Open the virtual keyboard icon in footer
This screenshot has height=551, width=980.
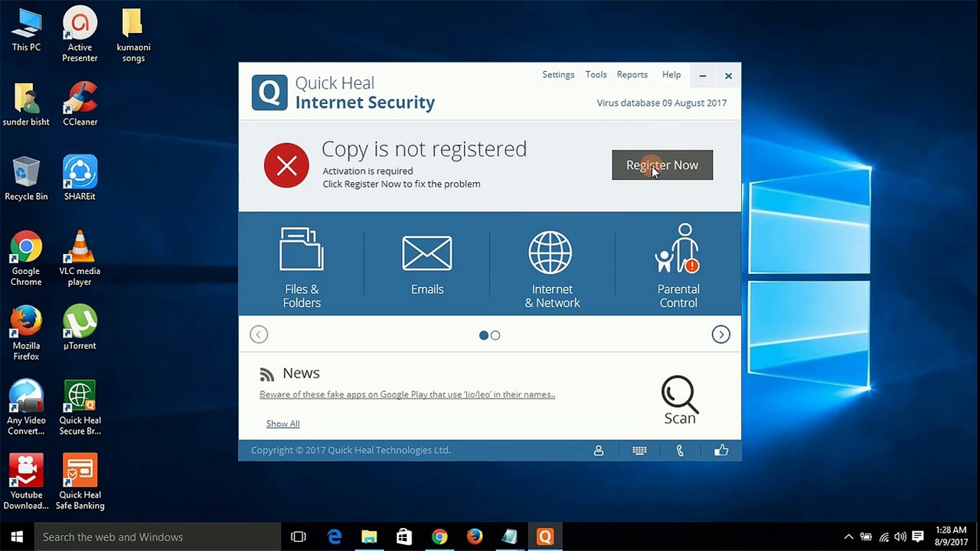pyautogui.click(x=640, y=451)
